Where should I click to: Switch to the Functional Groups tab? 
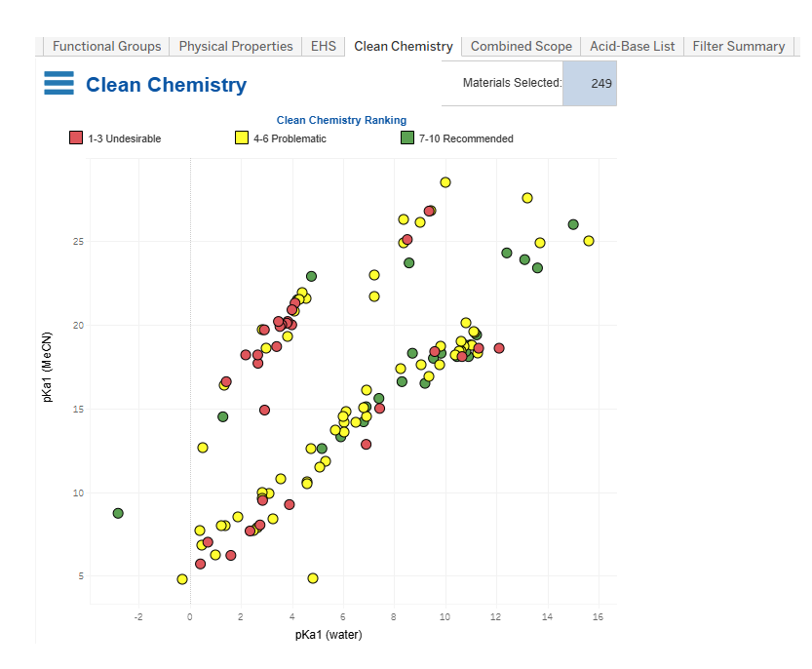coord(105,46)
